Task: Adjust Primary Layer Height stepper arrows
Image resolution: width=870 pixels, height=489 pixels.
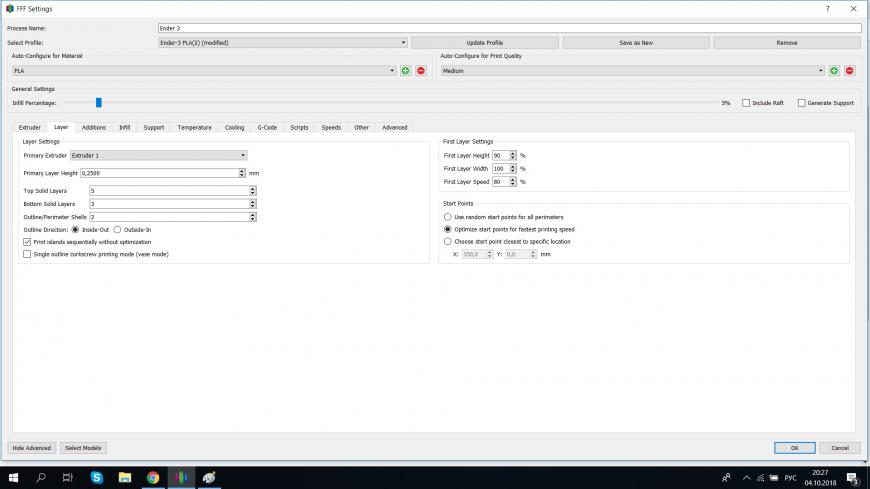Action: (x=242, y=173)
